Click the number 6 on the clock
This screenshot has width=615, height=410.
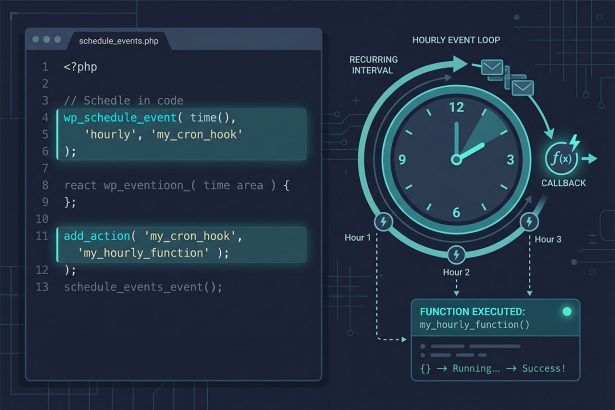click(x=456, y=212)
